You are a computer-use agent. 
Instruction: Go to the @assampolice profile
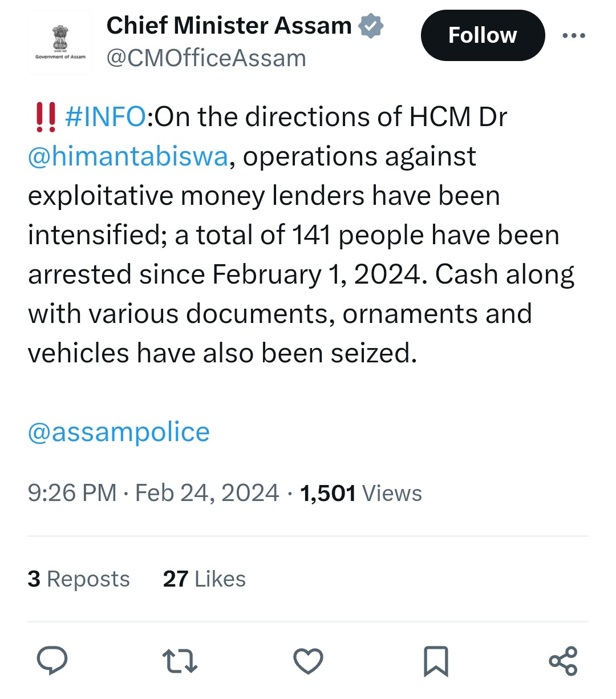click(119, 432)
